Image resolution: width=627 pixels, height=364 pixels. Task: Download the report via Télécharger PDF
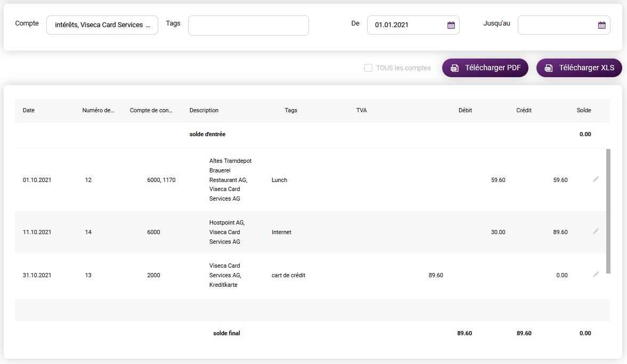[x=485, y=68]
